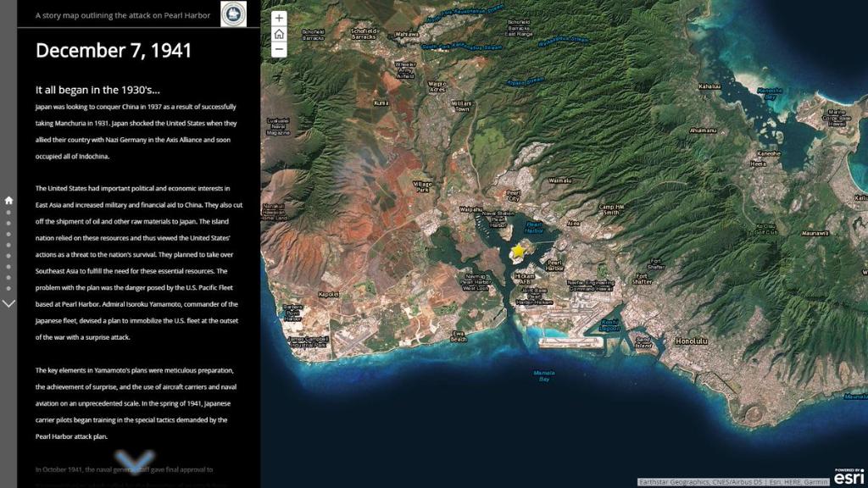Click the Pearl City map label
The width and height of the screenshot is (868, 488).
tap(514, 196)
